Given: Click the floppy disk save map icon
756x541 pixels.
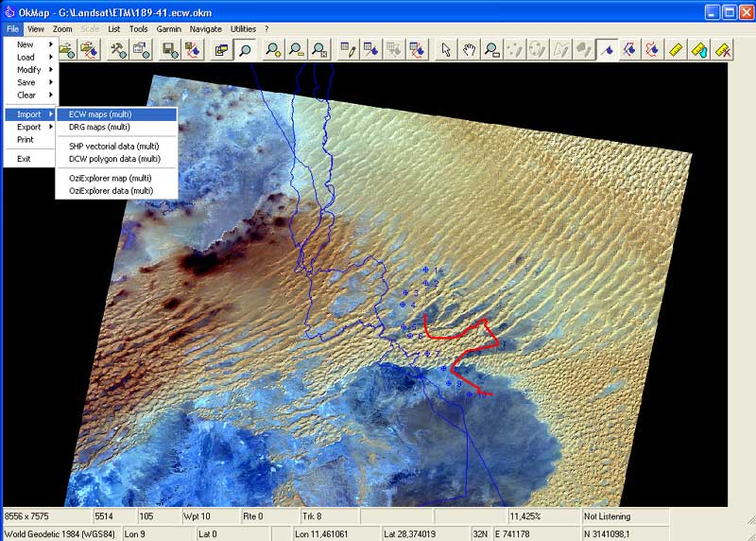Looking at the screenshot, I should pyautogui.click(x=170, y=50).
